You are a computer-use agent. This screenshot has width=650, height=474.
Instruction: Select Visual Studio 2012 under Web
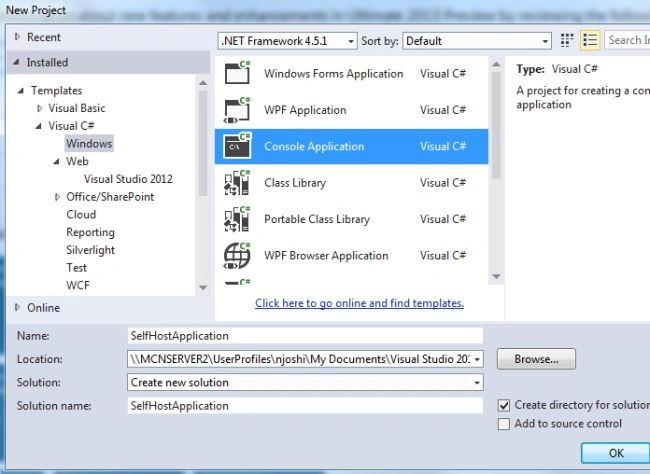[128, 179]
